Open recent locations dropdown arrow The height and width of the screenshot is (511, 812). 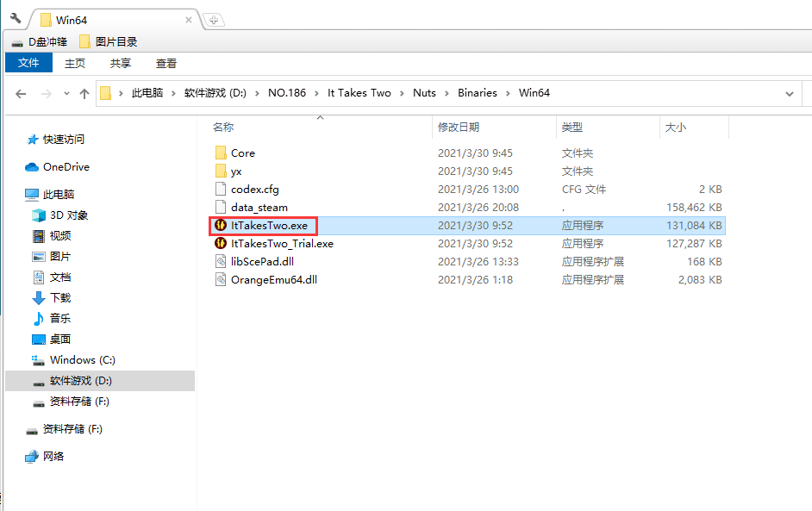point(66,94)
